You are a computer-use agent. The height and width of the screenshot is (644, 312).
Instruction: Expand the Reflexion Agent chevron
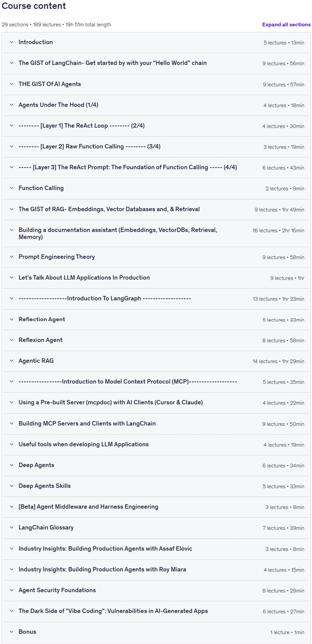11,340
